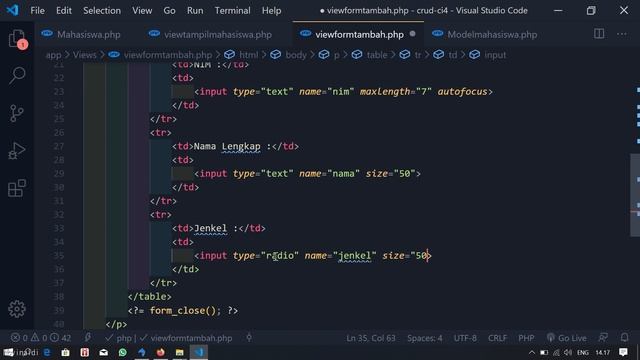
Task: Open the Explorer view in activity bar
Action: 17,39
